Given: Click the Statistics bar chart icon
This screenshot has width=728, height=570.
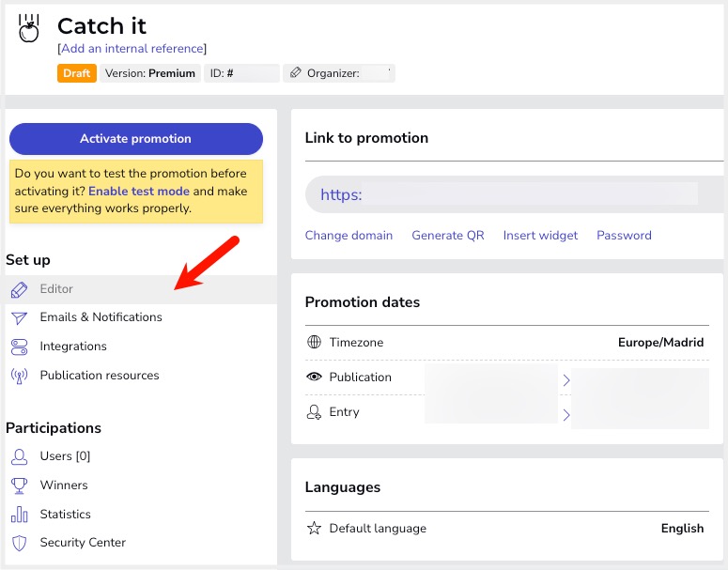Looking at the screenshot, I should pyautogui.click(x=19, y=515).
